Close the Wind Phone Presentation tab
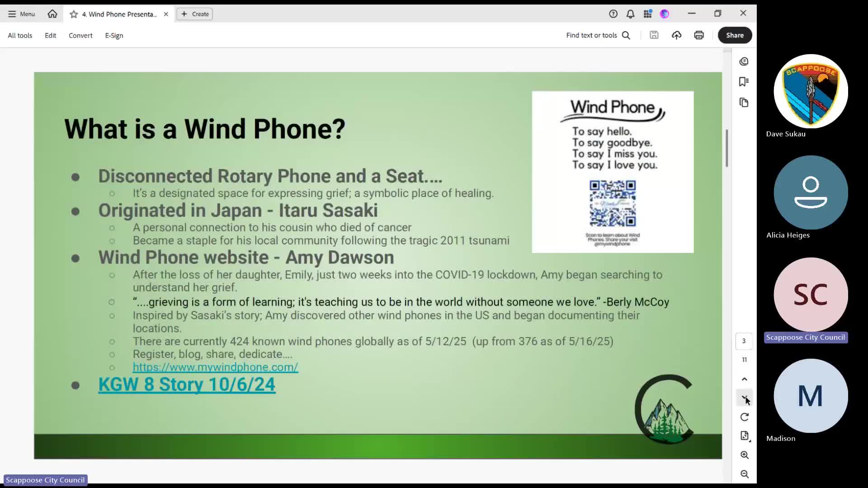 pos(166,14)
